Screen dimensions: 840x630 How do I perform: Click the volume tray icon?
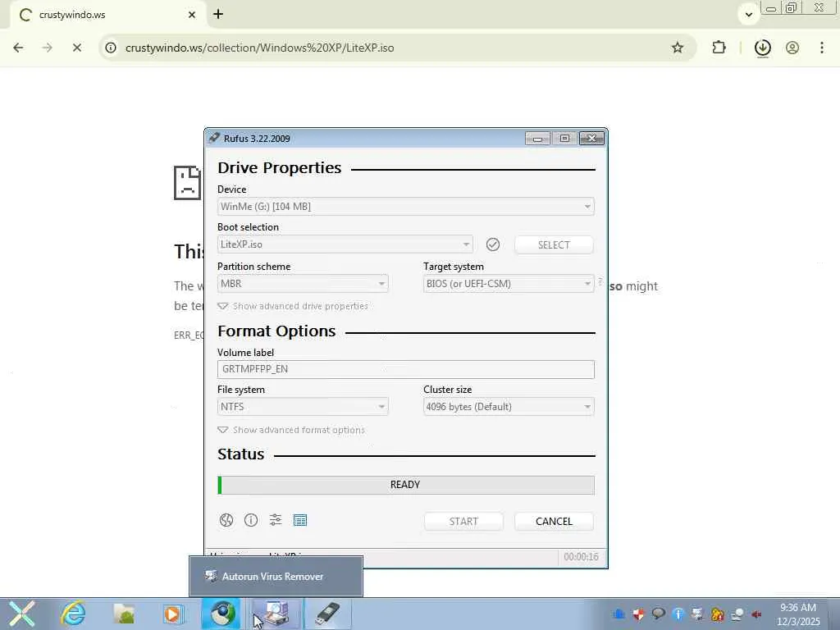(x=757, y=614)
